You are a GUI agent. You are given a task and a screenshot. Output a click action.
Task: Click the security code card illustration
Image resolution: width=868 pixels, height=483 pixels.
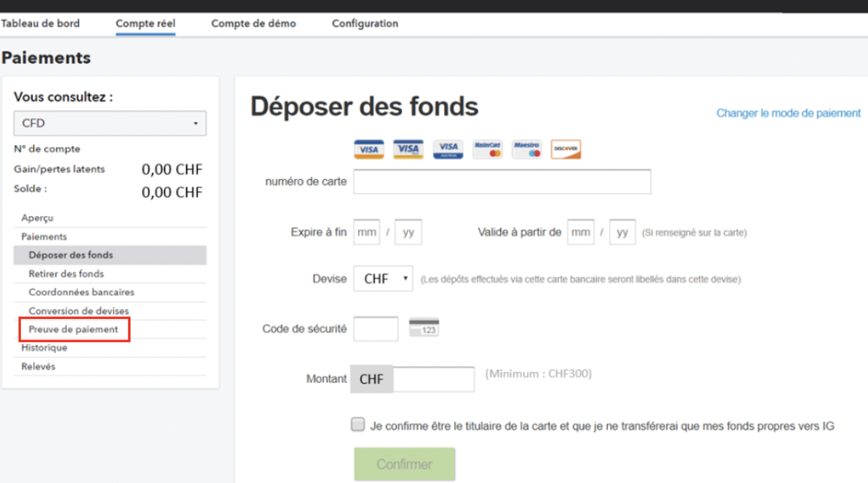pyautogui.click(x=425, y=327)
